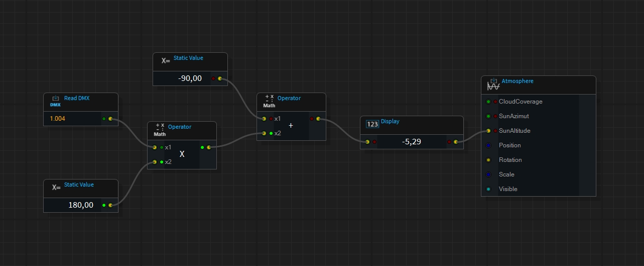Click the X= icon beside value -90,00

click(166, 61)
